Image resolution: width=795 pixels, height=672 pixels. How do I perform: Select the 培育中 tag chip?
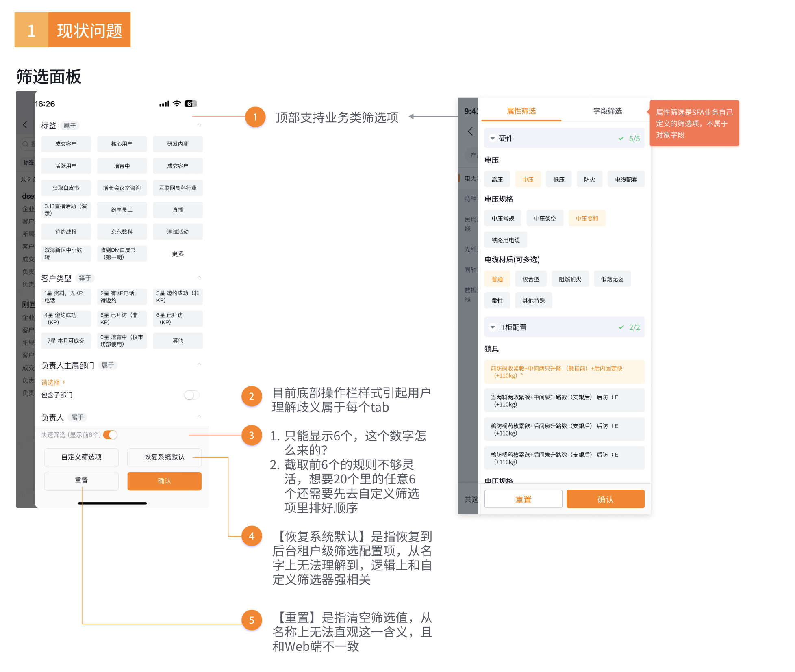(122, 166)
